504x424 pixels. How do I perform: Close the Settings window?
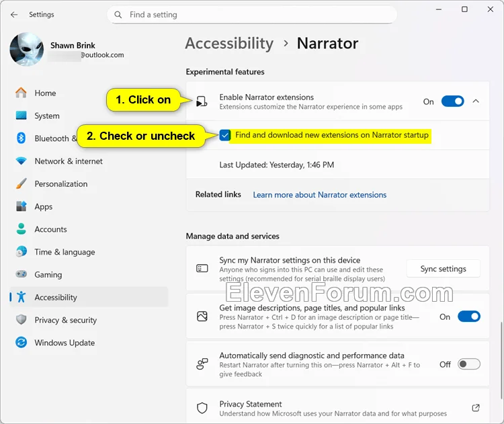(490, 9)
